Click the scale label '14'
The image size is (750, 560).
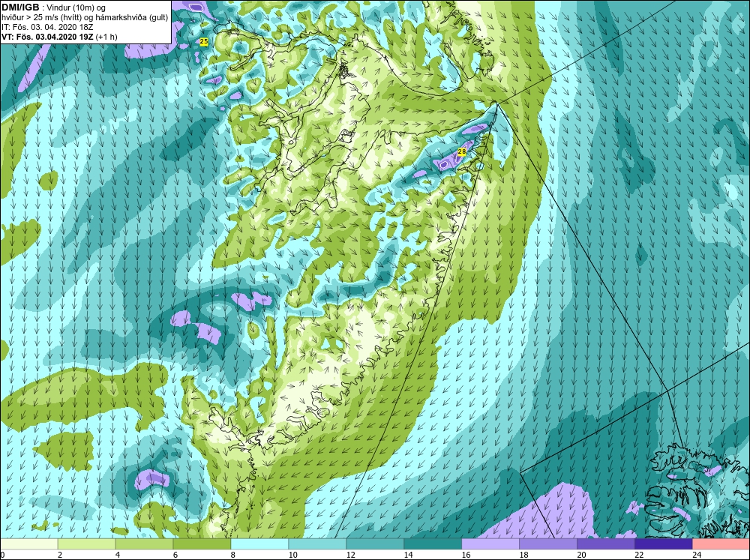coord(409,555)
